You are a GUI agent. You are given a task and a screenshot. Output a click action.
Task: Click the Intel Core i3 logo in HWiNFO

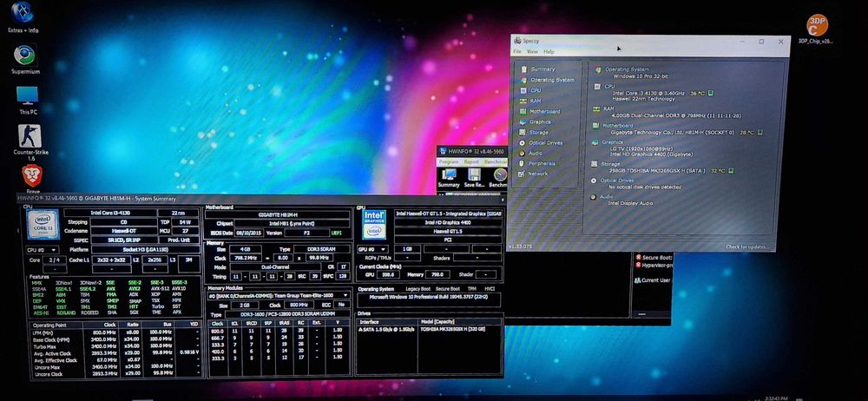tap(43, 224)
